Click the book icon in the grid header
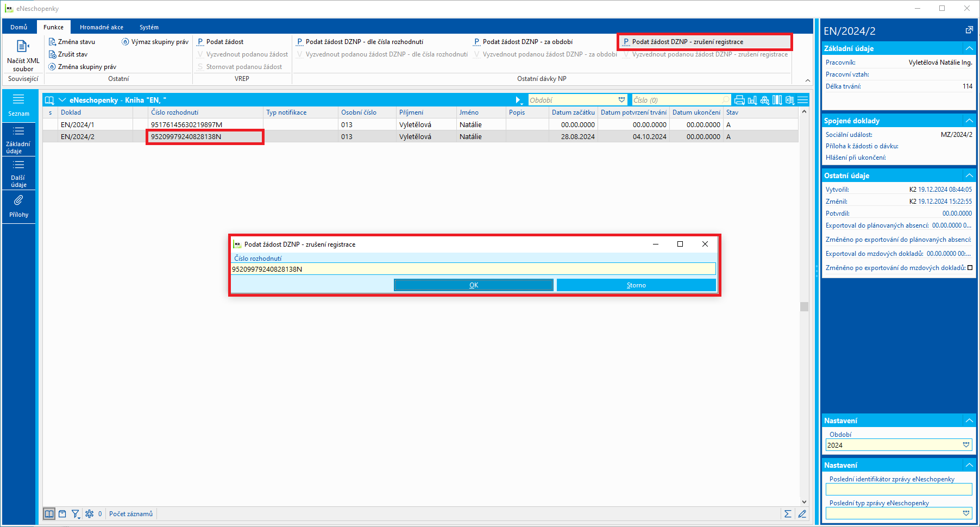980x527 pixels. [x=49, y=100]
